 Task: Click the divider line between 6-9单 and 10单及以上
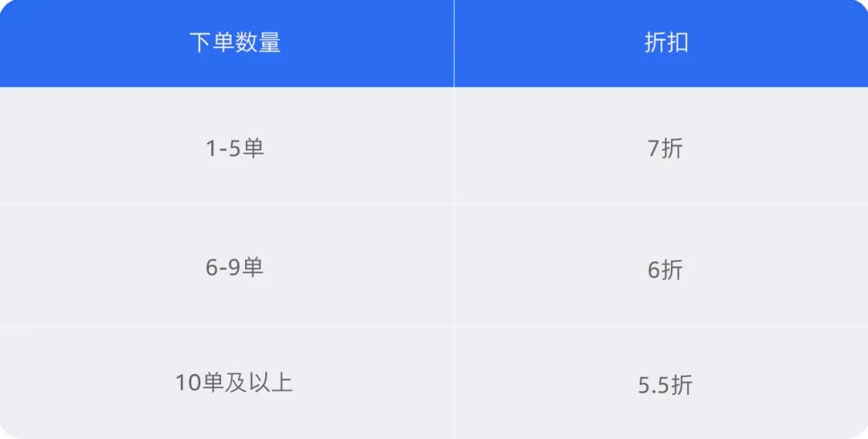[x=227, y=326]
